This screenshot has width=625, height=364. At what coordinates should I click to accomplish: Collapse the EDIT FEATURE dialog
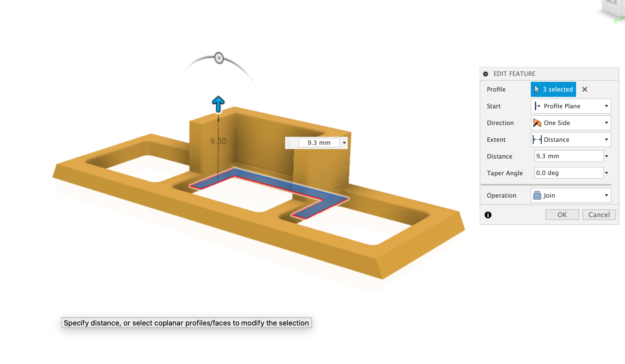[x=486, y=74]
